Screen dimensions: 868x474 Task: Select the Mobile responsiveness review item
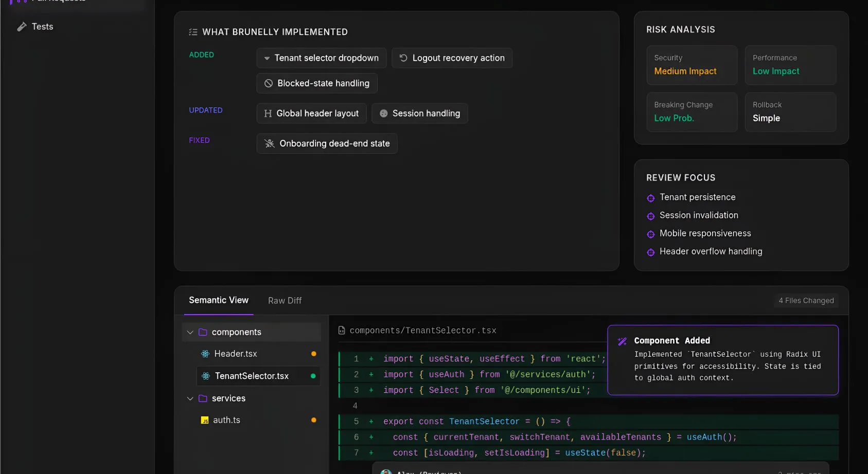705,233
